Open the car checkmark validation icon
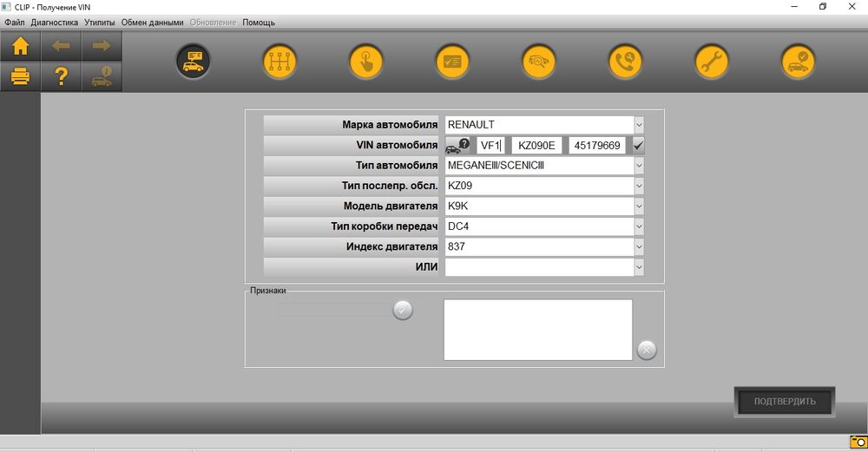The height and width of the screenshot is (452, 868). coord(798,62)
